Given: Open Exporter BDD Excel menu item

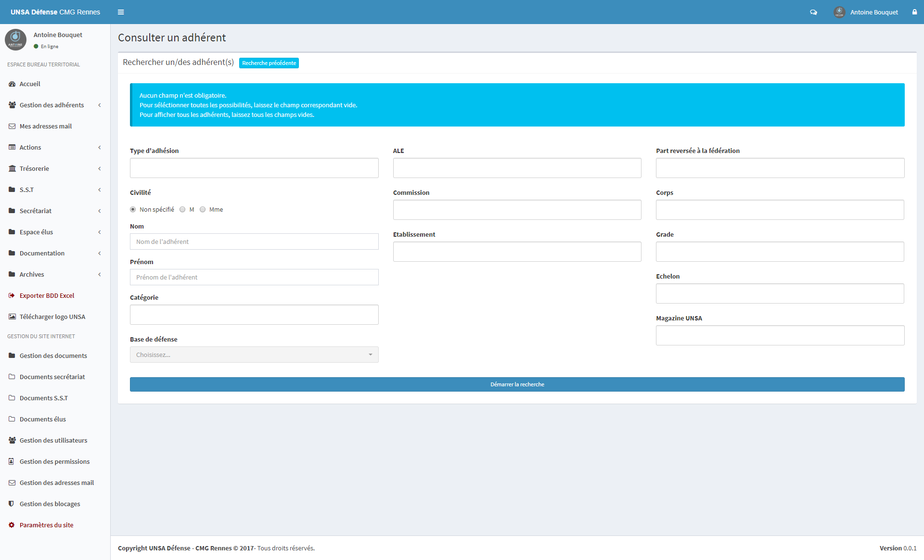Looking at the screenshot, I should point(55,295).
